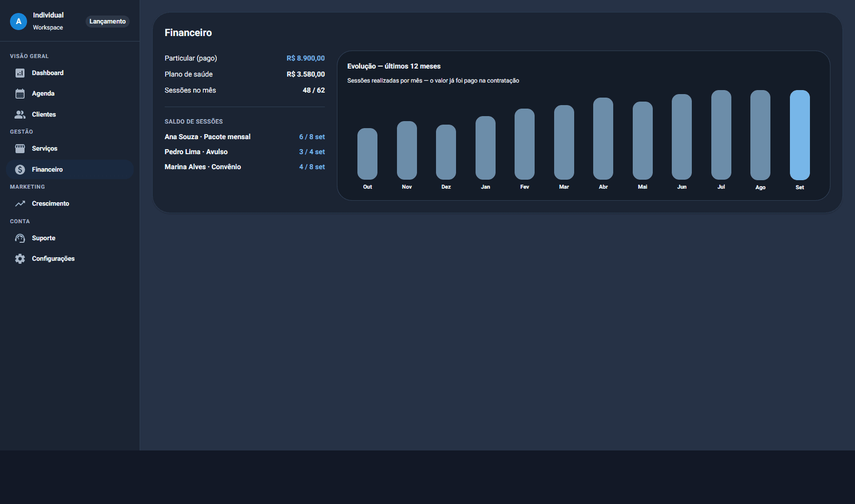Click the '4 / 8 set' balance
Viewport: 855px width, 504px height.
pyautogui.click(x=312, y=167)
